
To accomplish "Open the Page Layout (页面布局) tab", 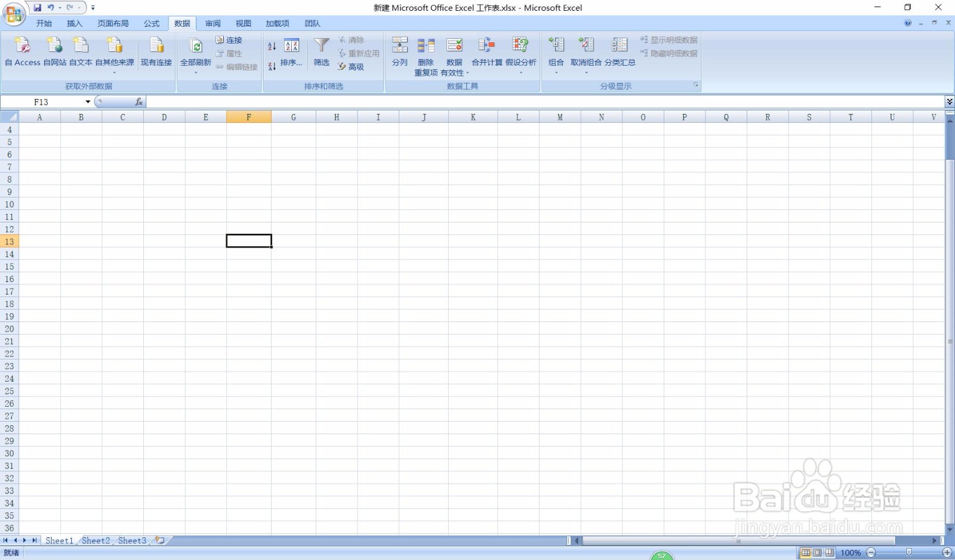I will pyautogui.click(x=113, y=23).
